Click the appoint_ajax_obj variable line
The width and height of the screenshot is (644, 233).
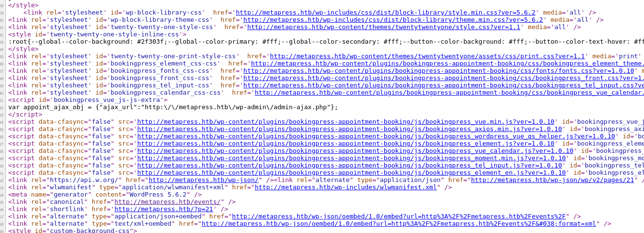pyautogui.click(x=173, y=107)
